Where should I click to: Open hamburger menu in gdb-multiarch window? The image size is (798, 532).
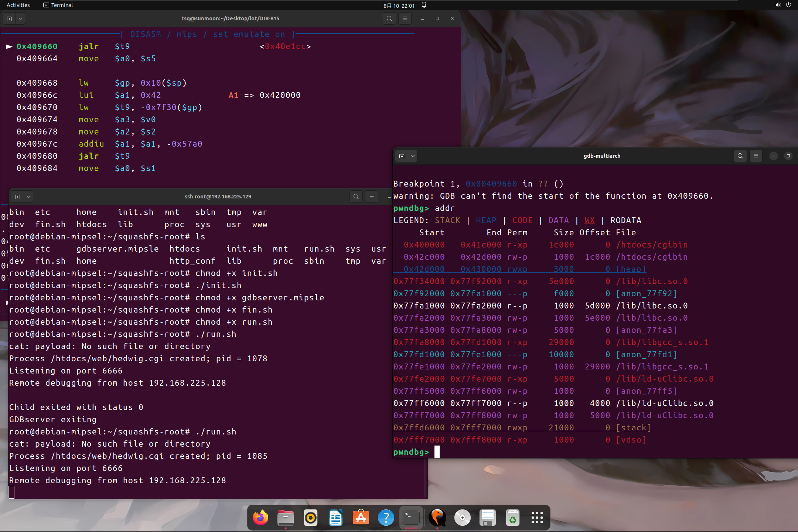[x=756, y=156]
